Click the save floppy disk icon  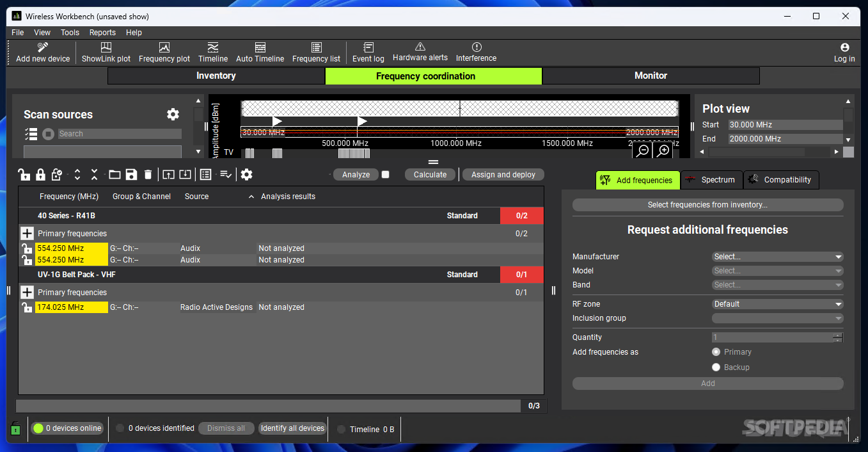(131, 174)
